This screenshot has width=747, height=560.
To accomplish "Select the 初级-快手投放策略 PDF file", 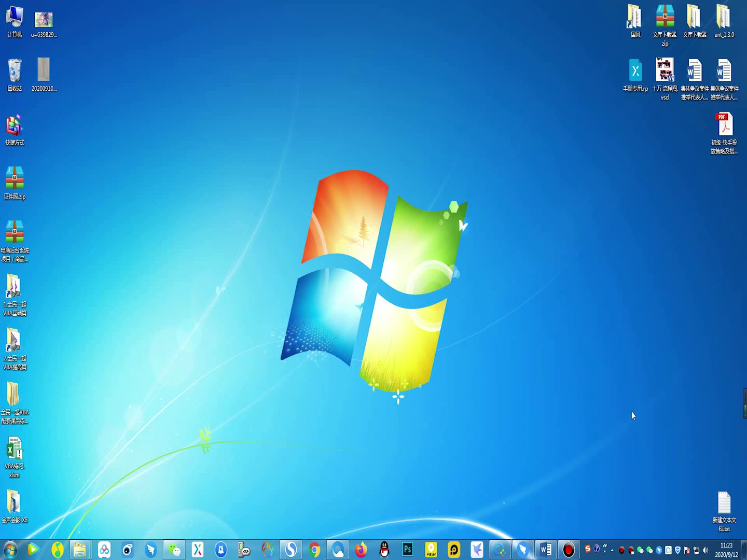I will pos(724,133).
